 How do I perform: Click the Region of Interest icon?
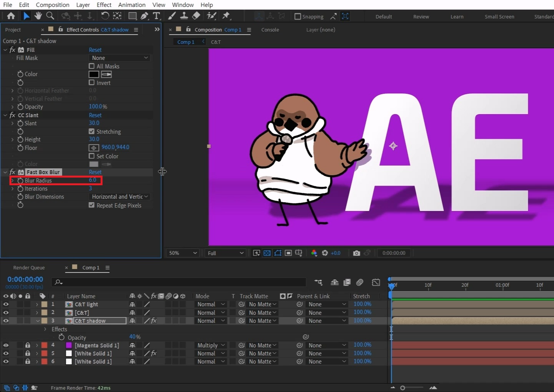288,253
